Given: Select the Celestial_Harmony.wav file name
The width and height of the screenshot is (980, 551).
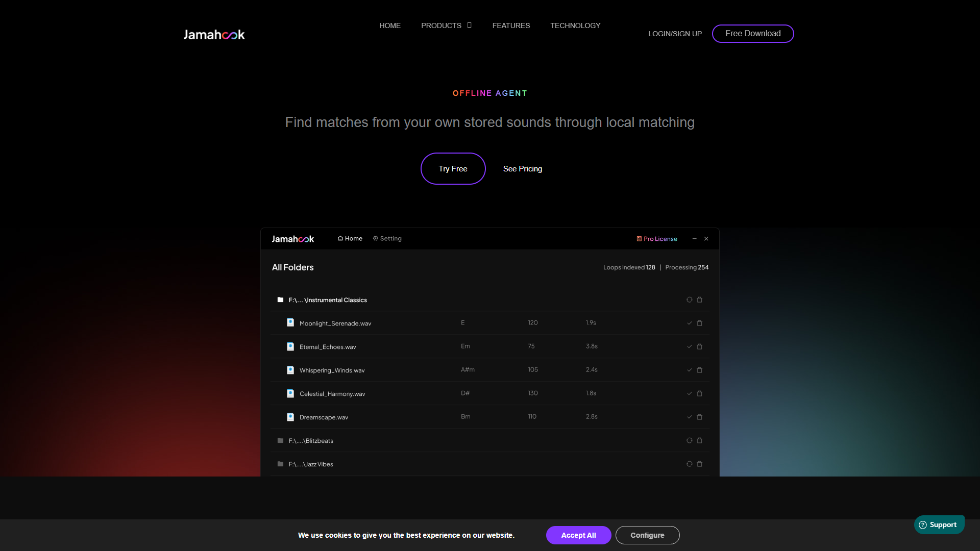Looking at the screenshot, I should point(332,394).
